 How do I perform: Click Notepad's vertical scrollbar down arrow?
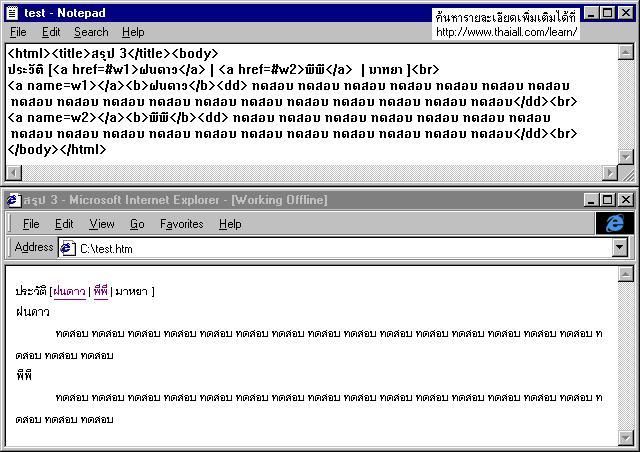[x=626, y=156]
